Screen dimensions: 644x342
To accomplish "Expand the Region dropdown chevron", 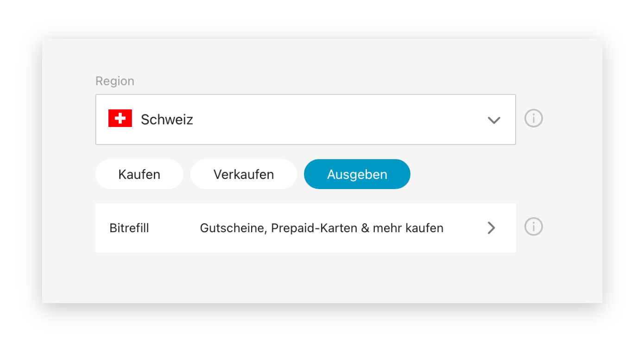I will coord(494,120).
